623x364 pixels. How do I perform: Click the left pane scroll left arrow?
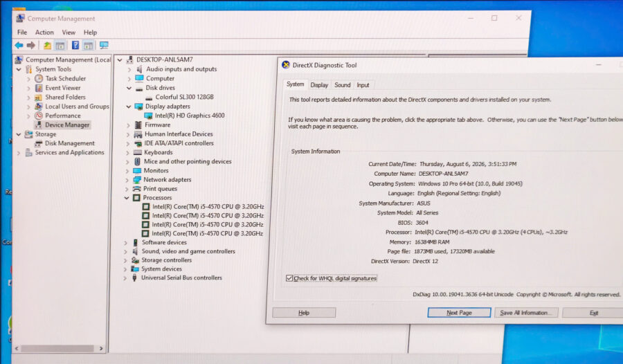pos(17,348)
